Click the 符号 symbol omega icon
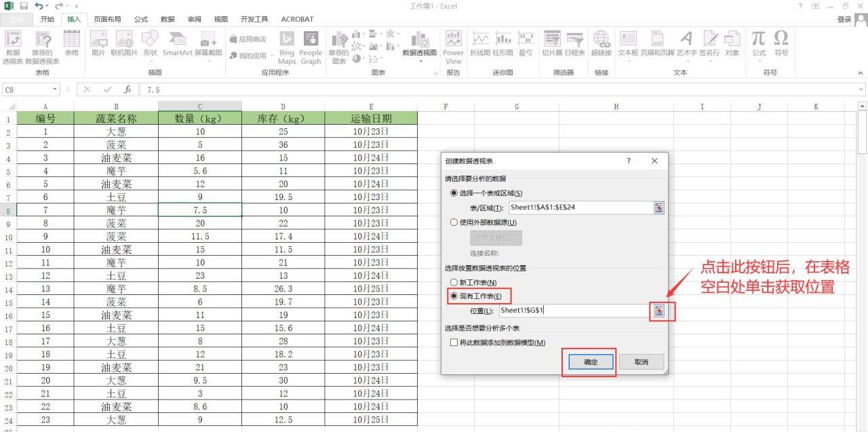This screenshot has width=868, height=432. 781,44
